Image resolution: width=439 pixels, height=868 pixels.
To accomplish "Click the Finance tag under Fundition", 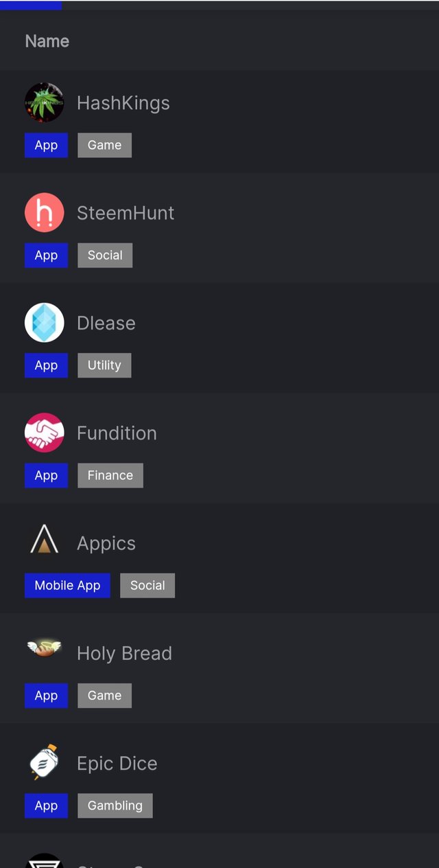I will pos(110,475).
